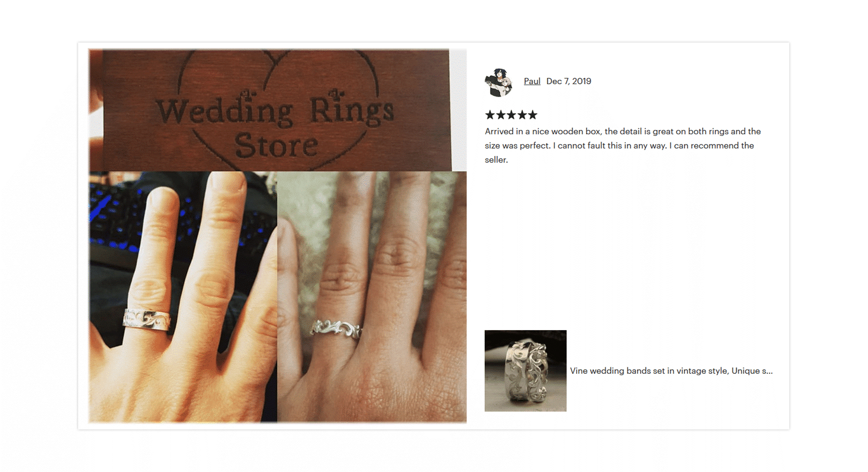The width and height of the screenshot is (868, 472).
Task: Click the fourth star in the rating
Action: pos(522,115)
